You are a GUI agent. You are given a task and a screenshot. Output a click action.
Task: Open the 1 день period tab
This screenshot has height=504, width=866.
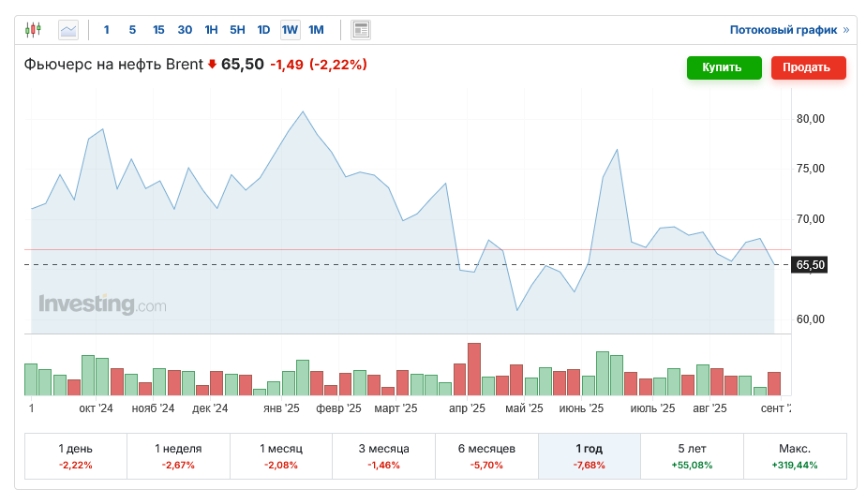[75, 456]
